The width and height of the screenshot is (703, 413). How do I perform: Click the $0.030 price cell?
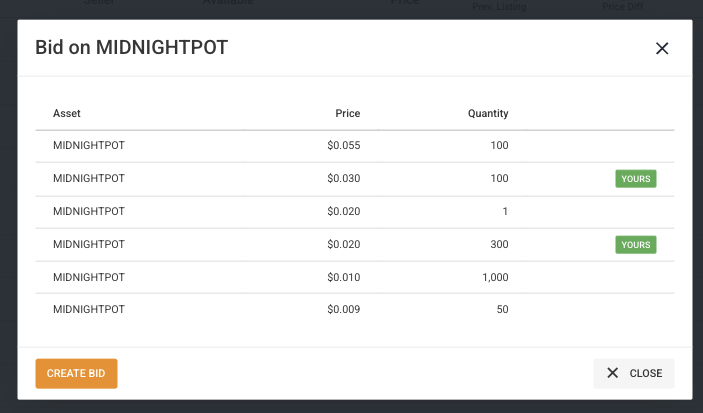point(343,178)
